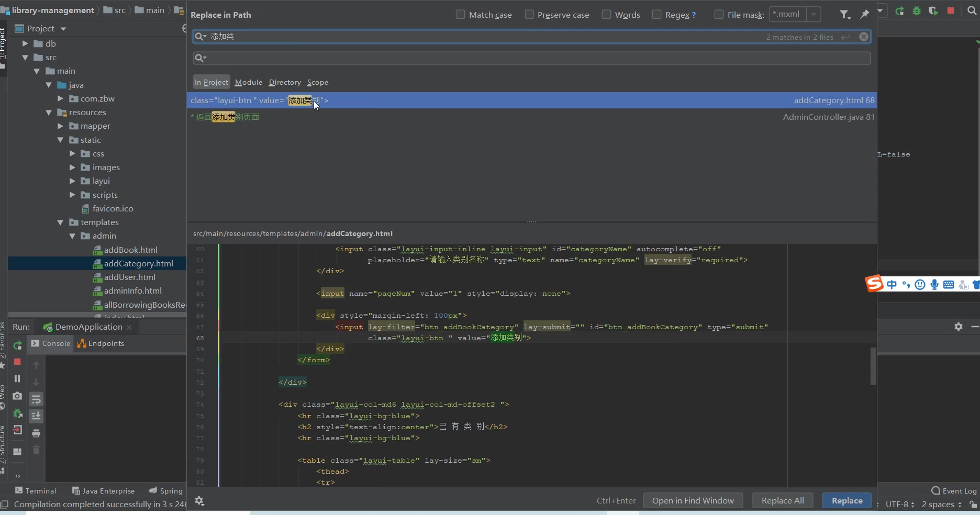Viewport: 980px width, 515px height.
Task: Stop the running application in Run panel
Action: tap(17, 362)
